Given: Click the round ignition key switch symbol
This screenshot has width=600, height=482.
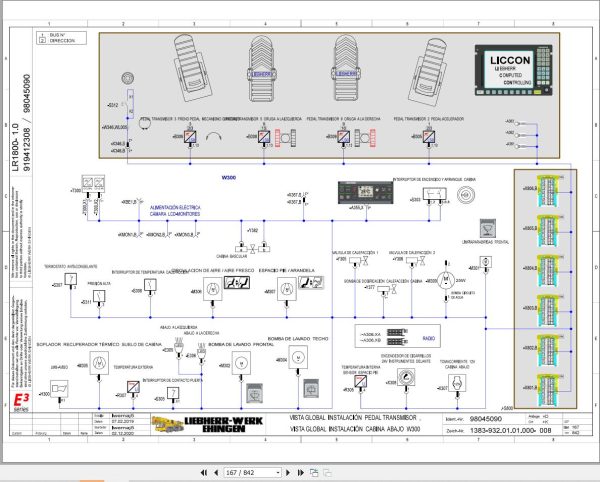Looking at the screenshot, I should click(x=466, y=195).
